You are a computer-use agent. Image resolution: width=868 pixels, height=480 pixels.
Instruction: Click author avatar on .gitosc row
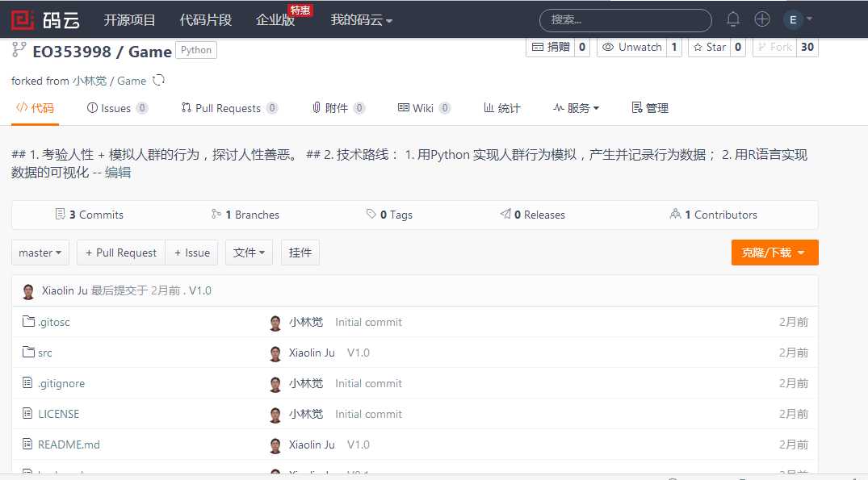(275, 323)
